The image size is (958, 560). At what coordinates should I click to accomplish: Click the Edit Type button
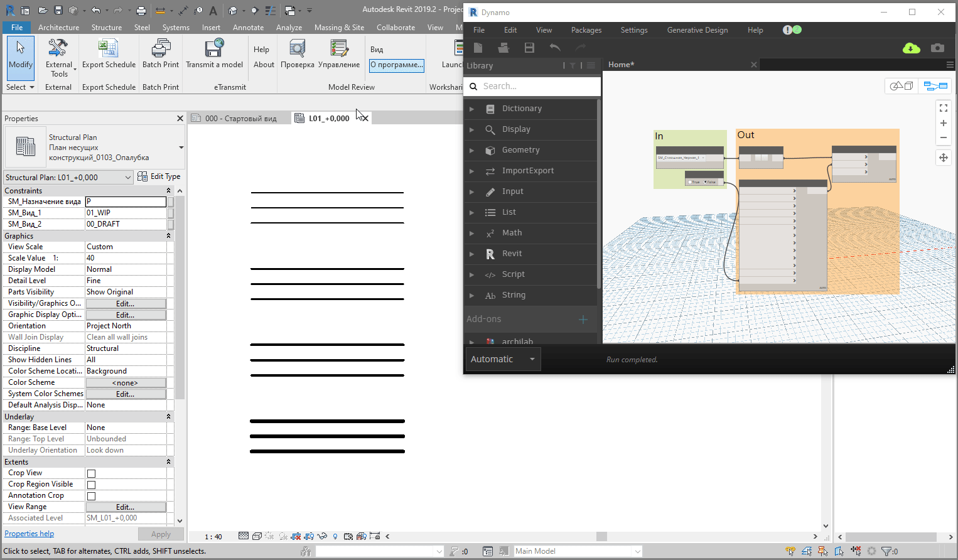159,176
